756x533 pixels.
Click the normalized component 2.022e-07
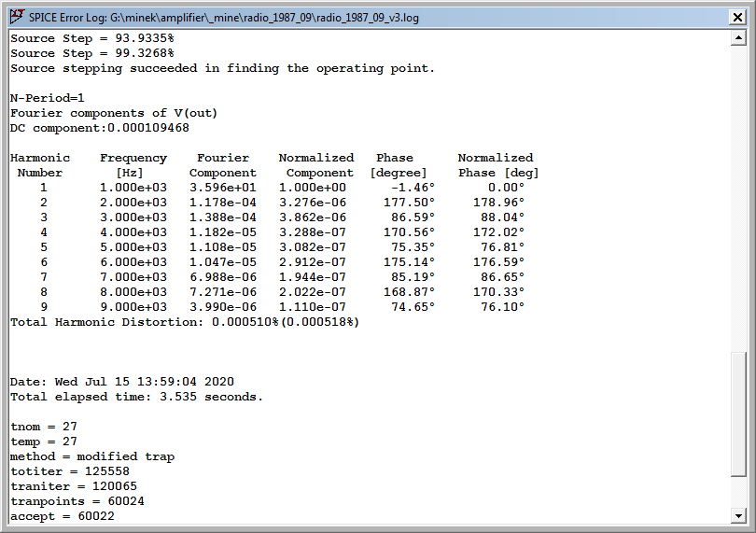coord(313,293)
